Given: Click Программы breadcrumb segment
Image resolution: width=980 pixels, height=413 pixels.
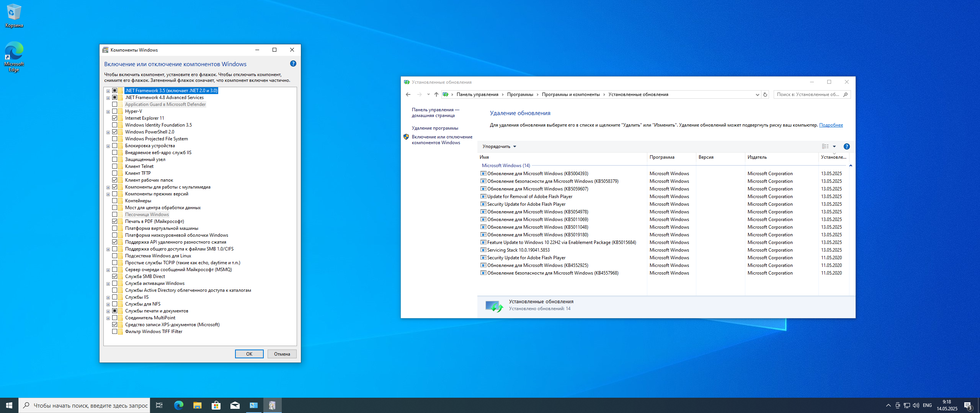Looking at the screenshot, I should point(520,94).
